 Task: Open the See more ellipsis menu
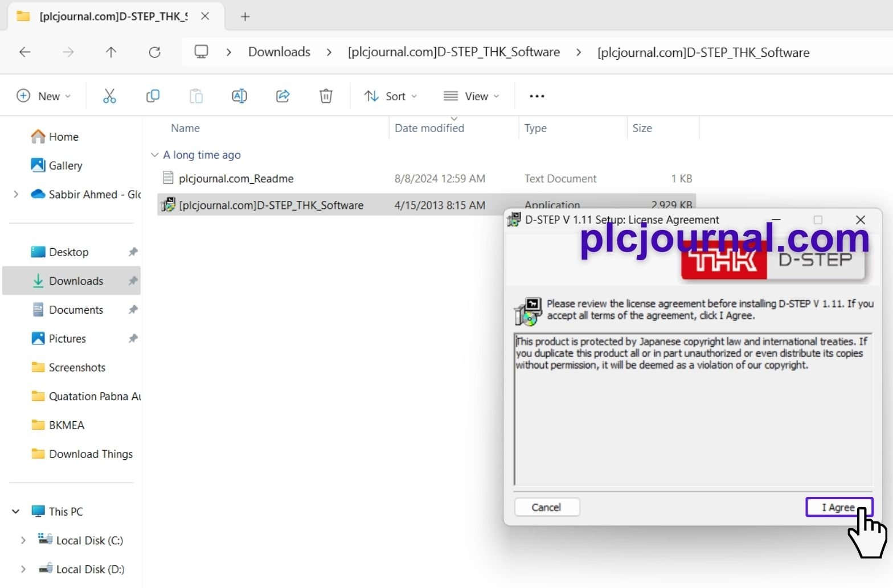537,96
